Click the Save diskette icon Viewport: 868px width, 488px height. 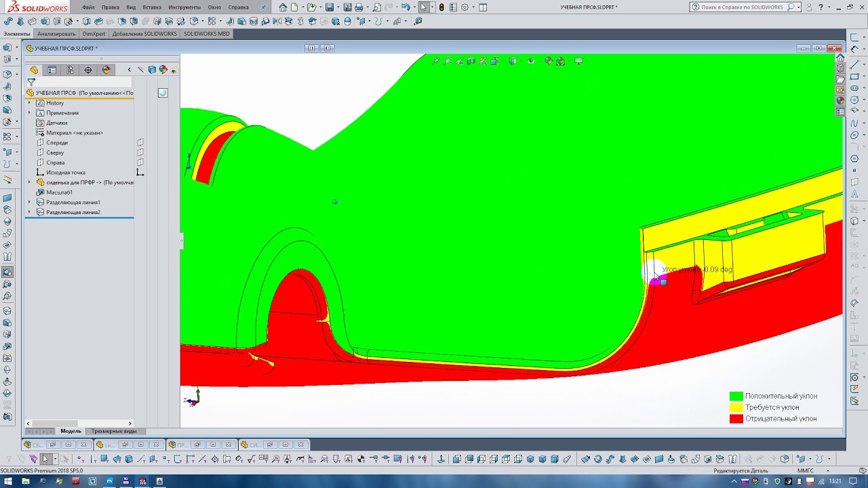(330, 7)
